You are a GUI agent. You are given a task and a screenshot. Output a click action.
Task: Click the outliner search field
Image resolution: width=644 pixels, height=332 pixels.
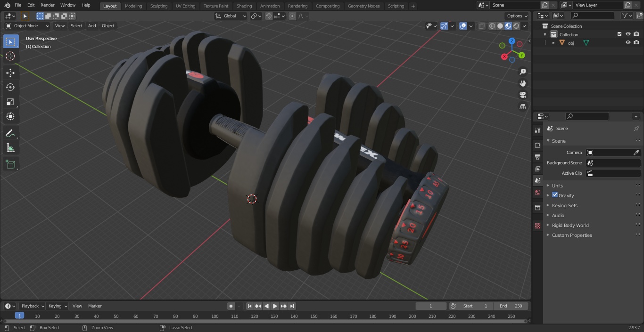pyautogui.click(x=592, y=16)
